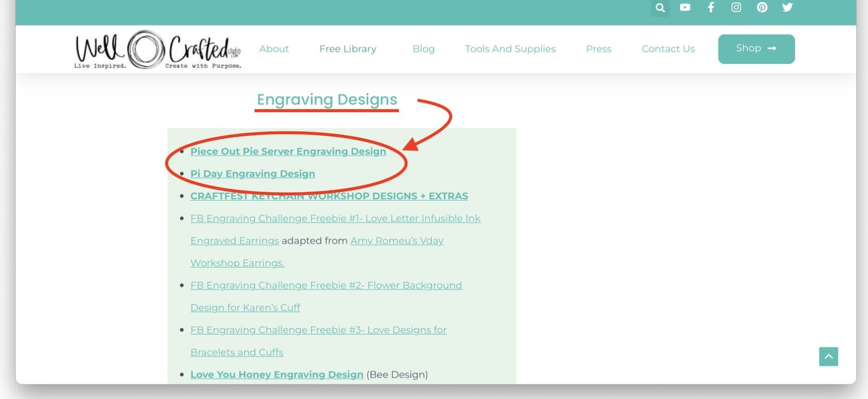Click the Well Crafted Studio logo

[x=157, y=49]
